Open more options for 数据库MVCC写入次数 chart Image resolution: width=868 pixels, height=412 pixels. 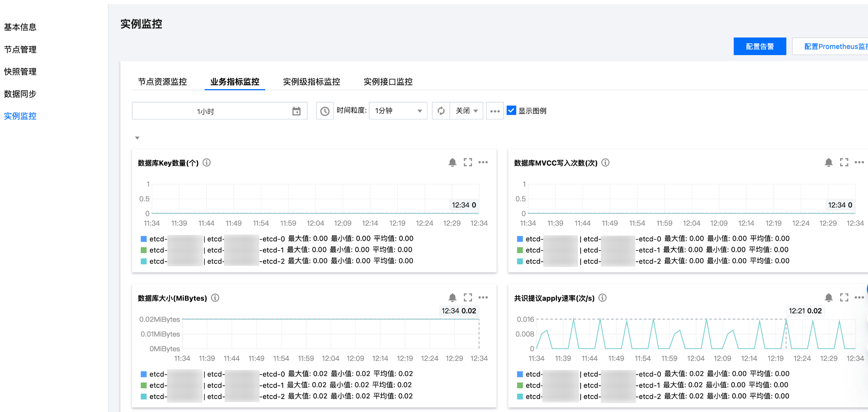pos(859,163)
